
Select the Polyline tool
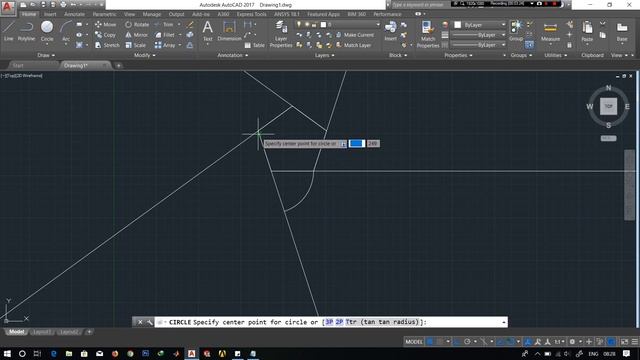pyautogui.click(x=26, y=31)
